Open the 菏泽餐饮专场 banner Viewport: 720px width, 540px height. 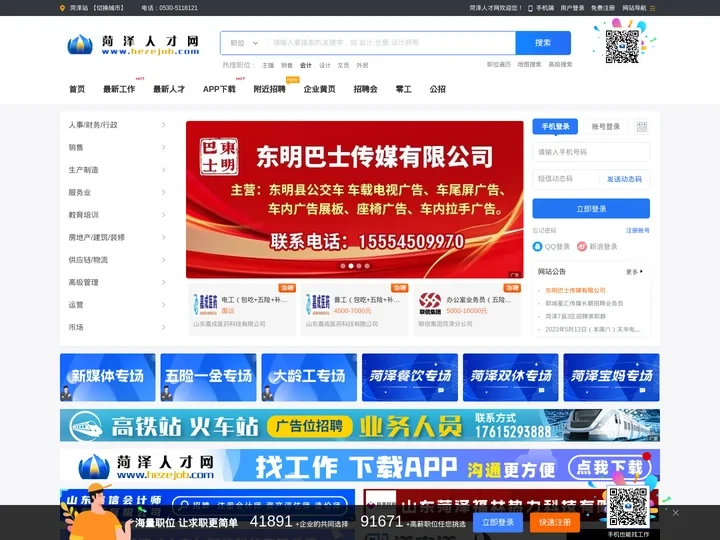coord(410,377)
